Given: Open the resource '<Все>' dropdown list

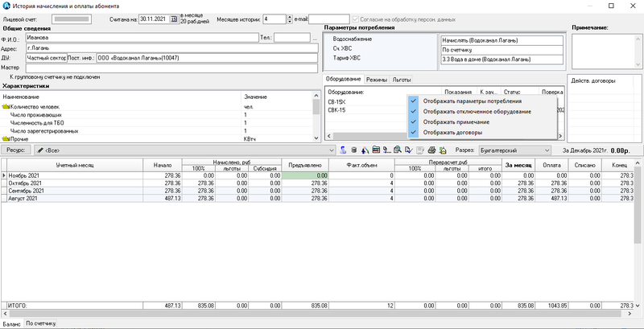Looking at the screenshot, I should click(332, 150).
